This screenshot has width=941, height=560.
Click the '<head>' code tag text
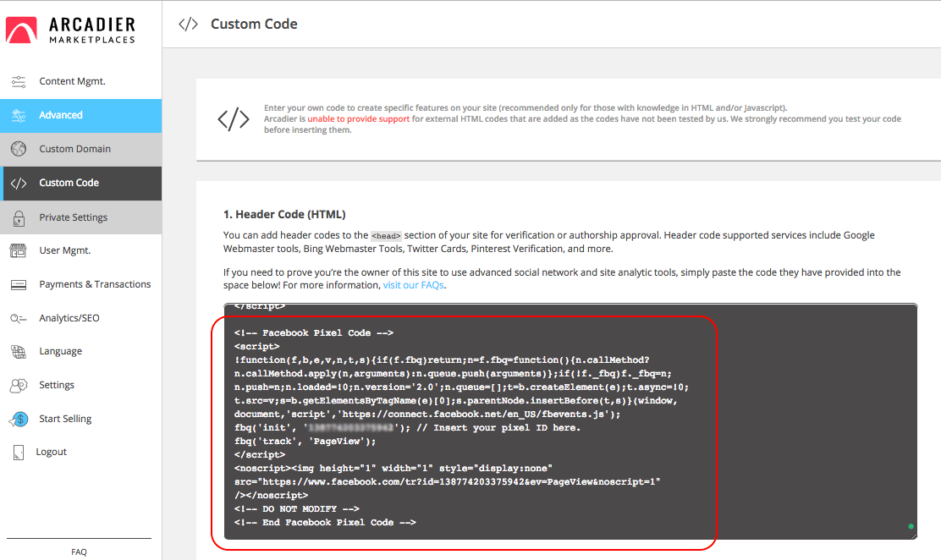386,236
